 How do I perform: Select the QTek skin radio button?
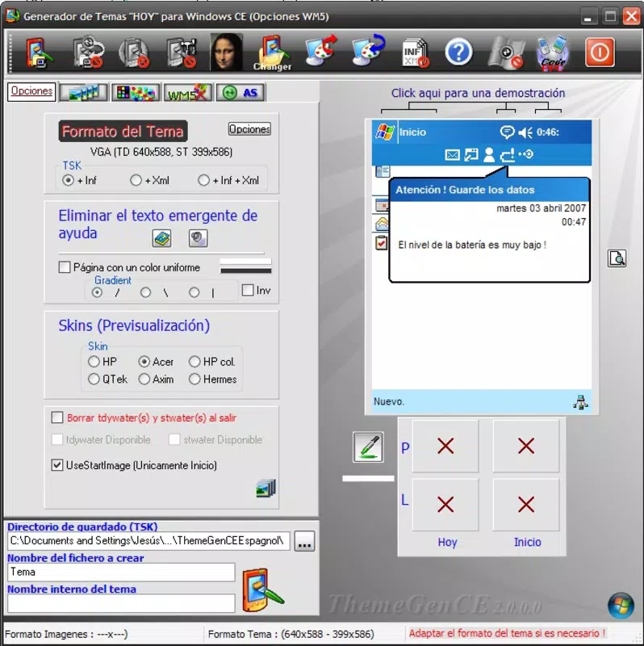point(94,379)
